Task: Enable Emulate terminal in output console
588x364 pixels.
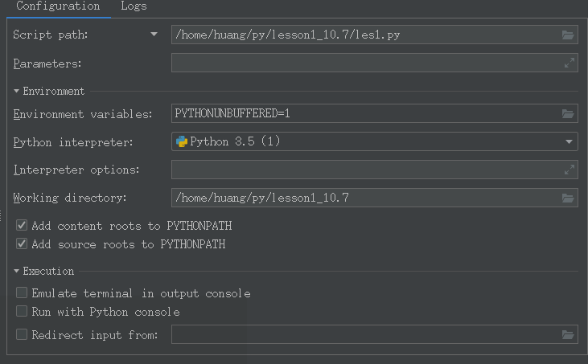Action: point(22,292)
